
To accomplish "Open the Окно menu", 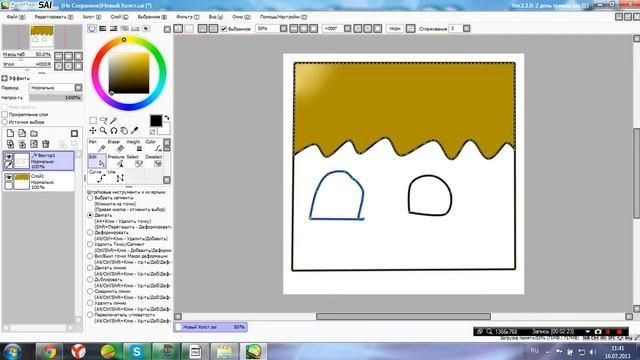I will (241, 17).
